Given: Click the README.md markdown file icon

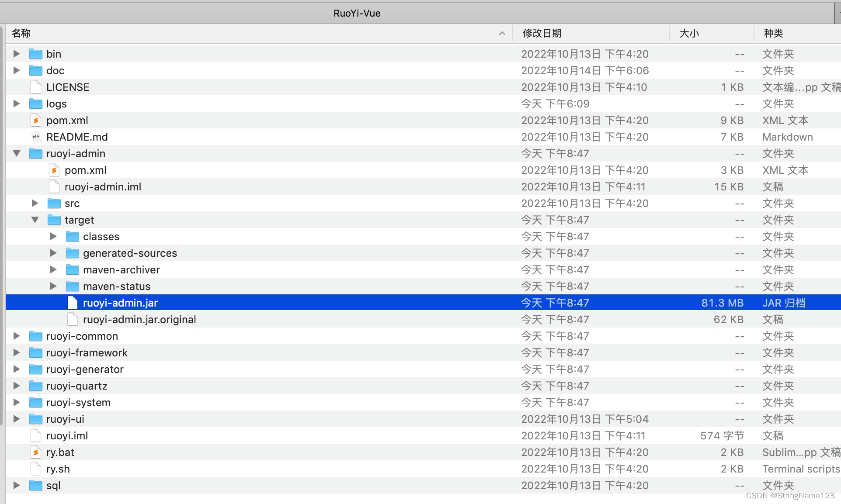Looking at the screenshot, I should pos(36,137).
